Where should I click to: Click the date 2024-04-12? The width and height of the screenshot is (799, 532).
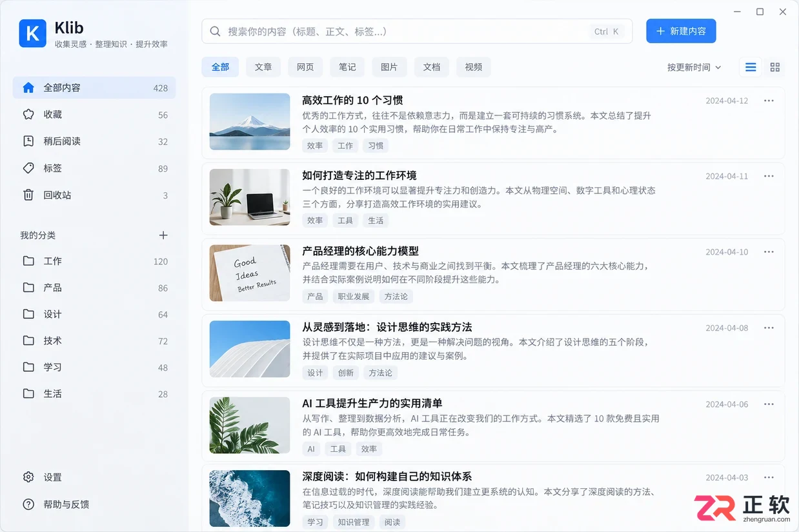(x=727, y=101)
